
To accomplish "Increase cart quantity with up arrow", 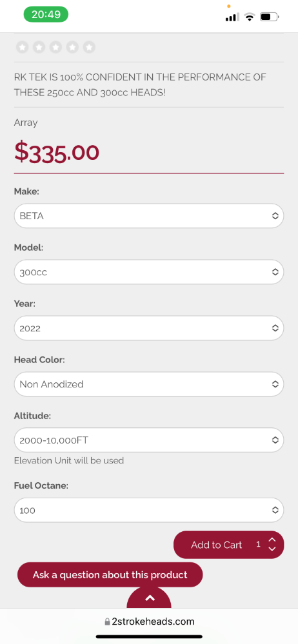I will 272,541.
